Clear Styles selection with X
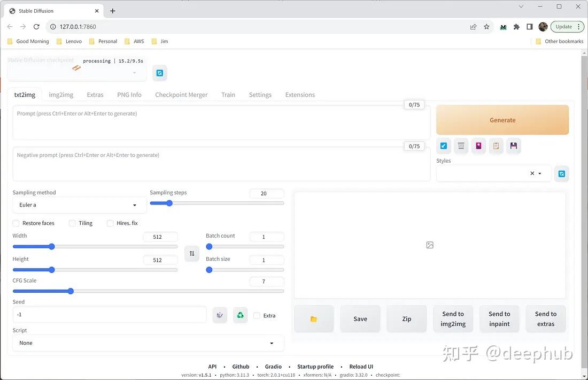This screenshot has width=588, height=380. pos(532,173)
